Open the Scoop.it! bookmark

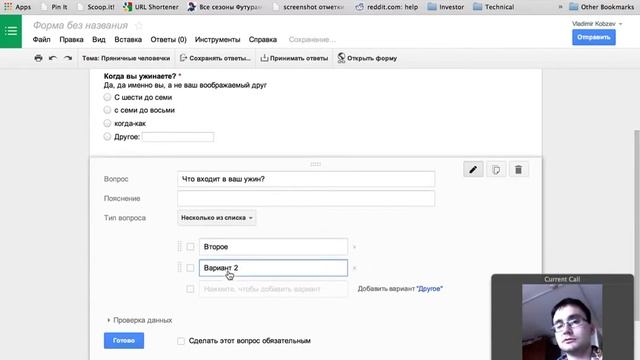click(96, 7)
